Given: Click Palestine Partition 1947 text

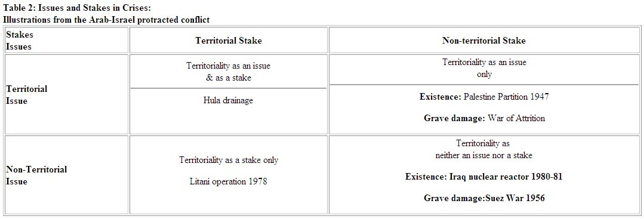Looking at the screenshot, I should click(506, 97).
